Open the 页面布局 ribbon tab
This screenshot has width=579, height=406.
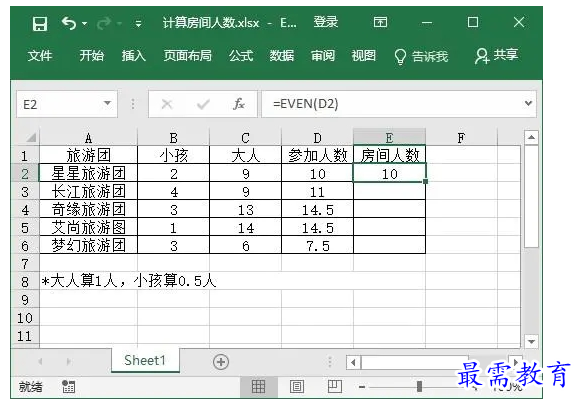[x=188, y=56]
